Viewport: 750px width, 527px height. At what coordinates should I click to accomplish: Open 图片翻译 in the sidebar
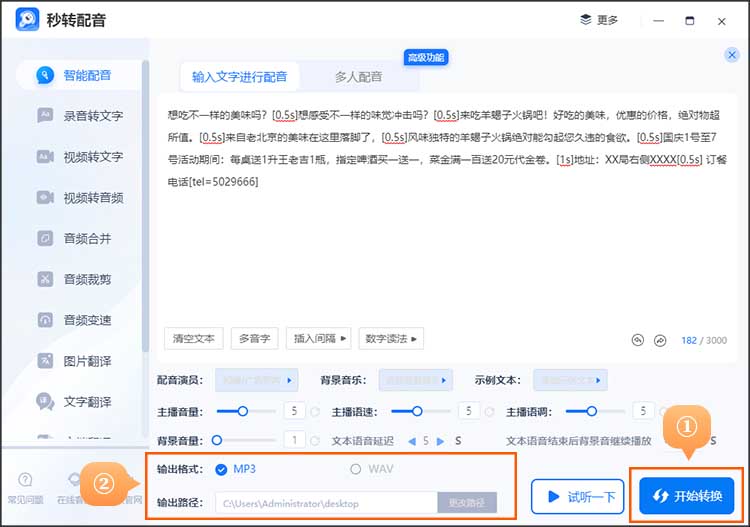(x=87, y=361)
